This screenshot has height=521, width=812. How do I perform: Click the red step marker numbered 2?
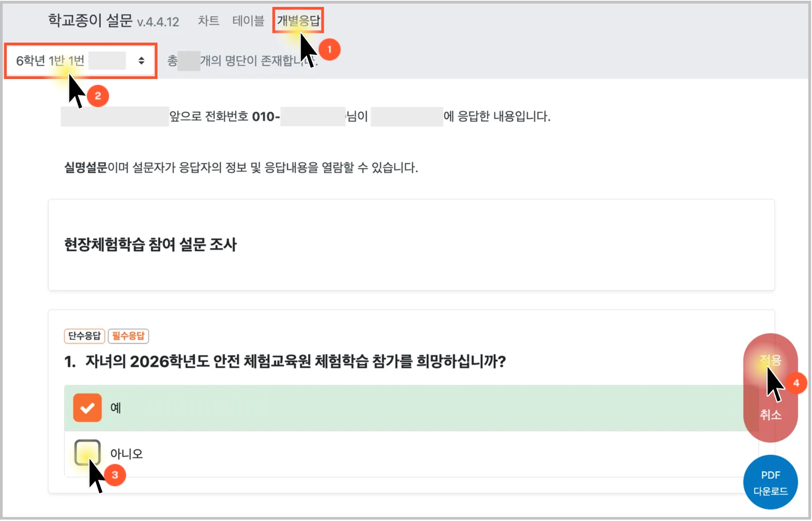coord(98,96)
